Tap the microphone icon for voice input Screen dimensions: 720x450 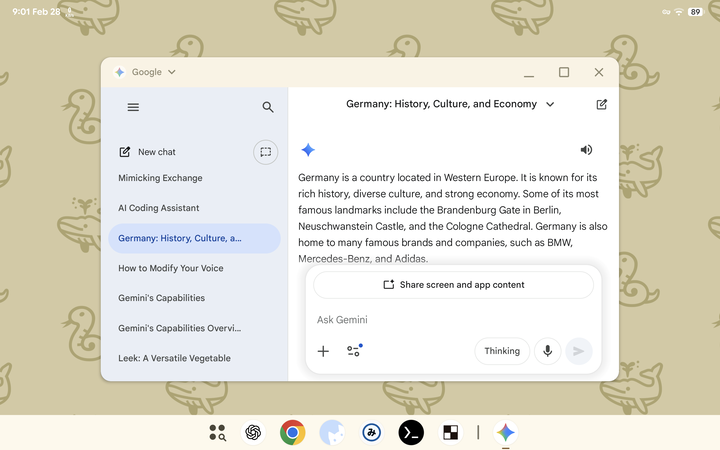(547, 351)
